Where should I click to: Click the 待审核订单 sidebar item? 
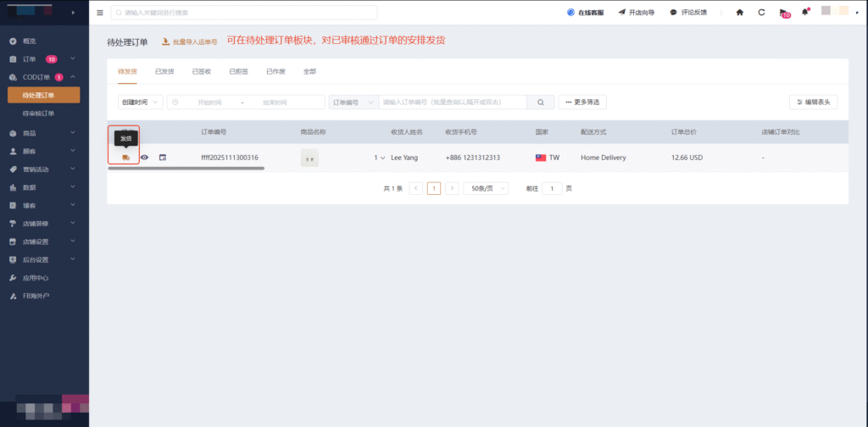[38, 113]
